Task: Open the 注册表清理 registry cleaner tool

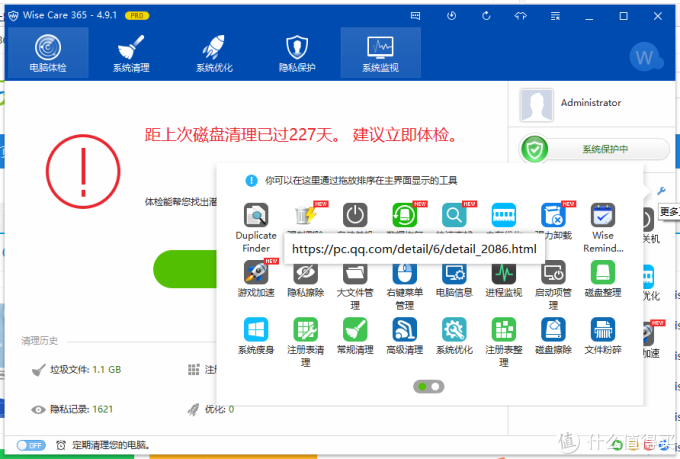Action: (306, 342)
